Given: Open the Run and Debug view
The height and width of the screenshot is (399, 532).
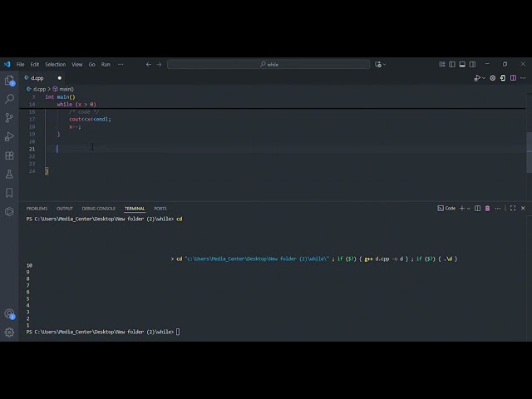Looking at the screenshot, I should point(9,136).
